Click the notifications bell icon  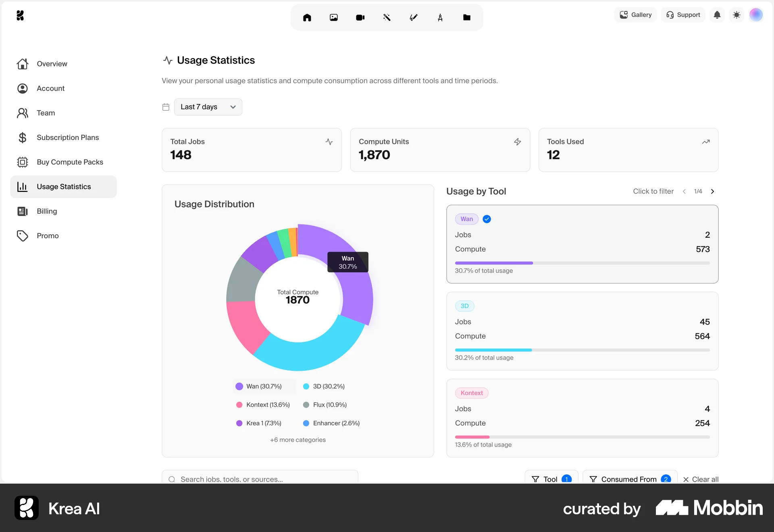tap(717, 15)
